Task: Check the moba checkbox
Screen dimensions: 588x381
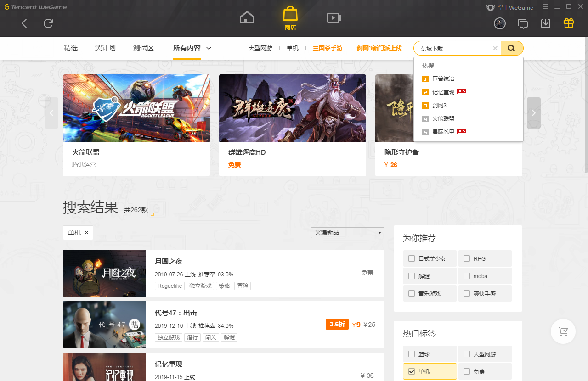Action: [x=467, y=276]
